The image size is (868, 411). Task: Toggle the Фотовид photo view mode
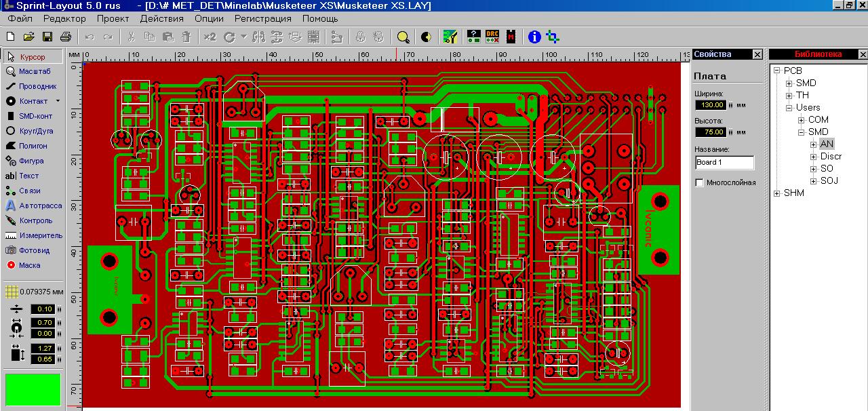point(32,250)
